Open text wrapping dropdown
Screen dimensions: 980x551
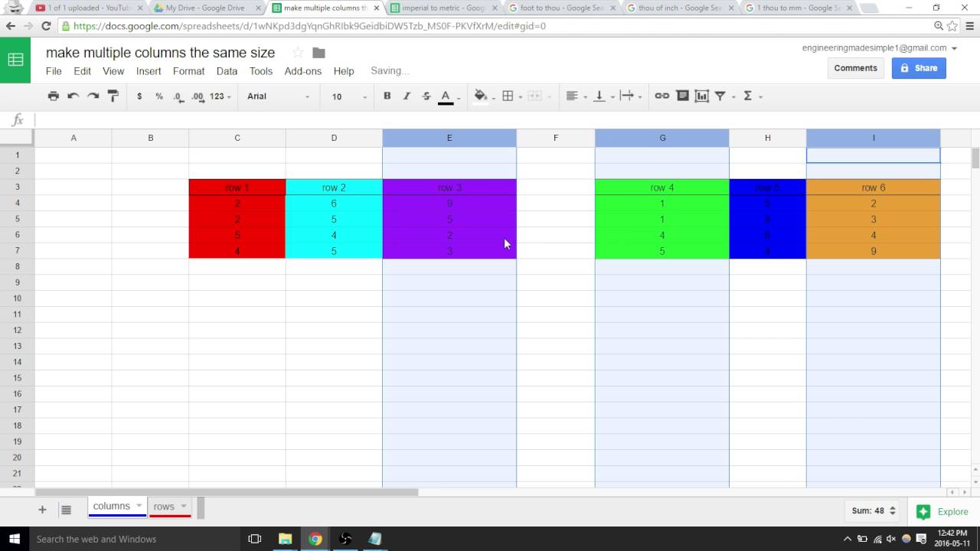tap(631, 96)
